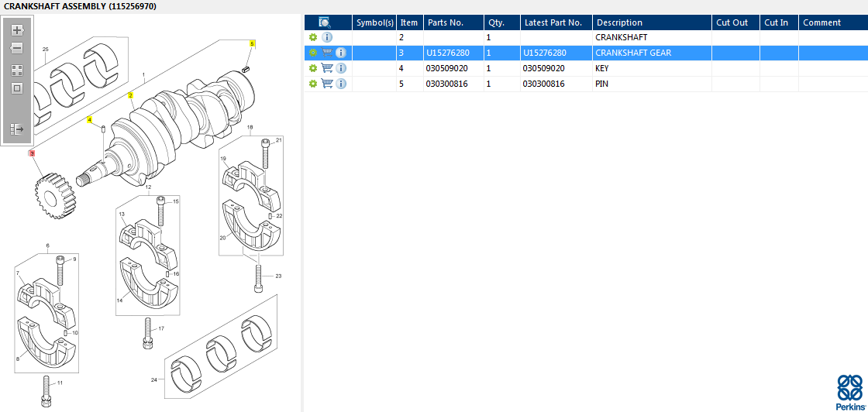Click parts number 030300816 in Parts No. column
Screen dimensions: 868x412
click(x=446, y=84)
